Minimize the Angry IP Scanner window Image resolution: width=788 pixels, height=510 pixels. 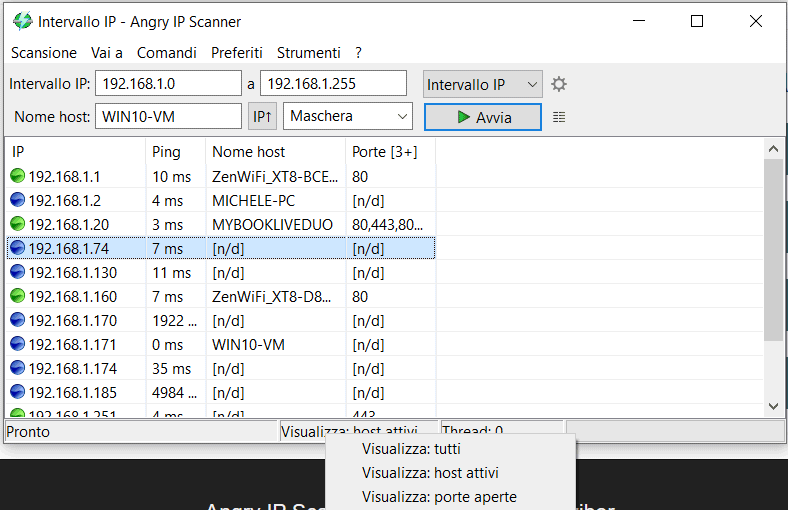639,21
